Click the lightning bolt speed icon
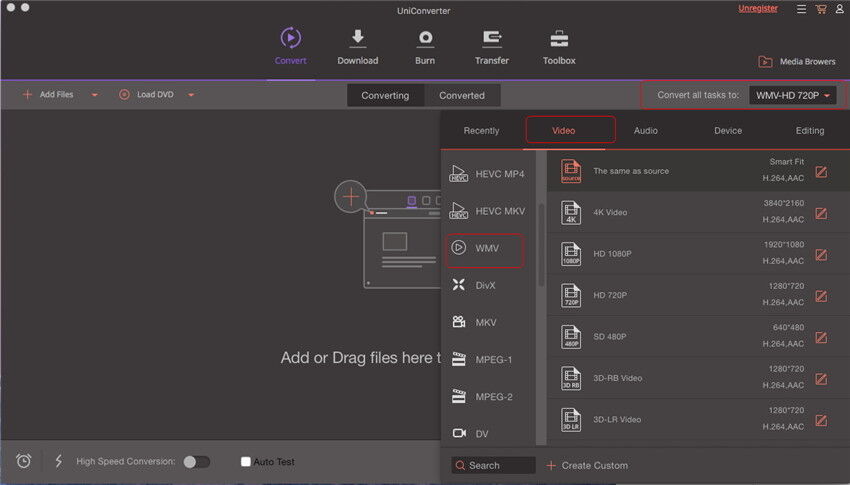850x485 pixels. [59, 461]
